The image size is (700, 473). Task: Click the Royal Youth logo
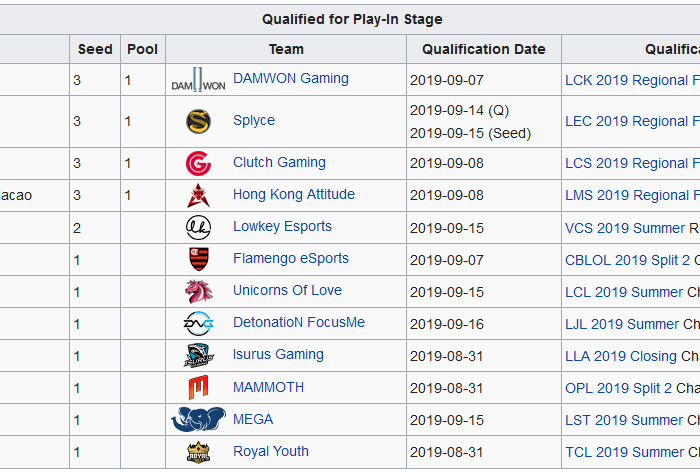pos(198,452)
